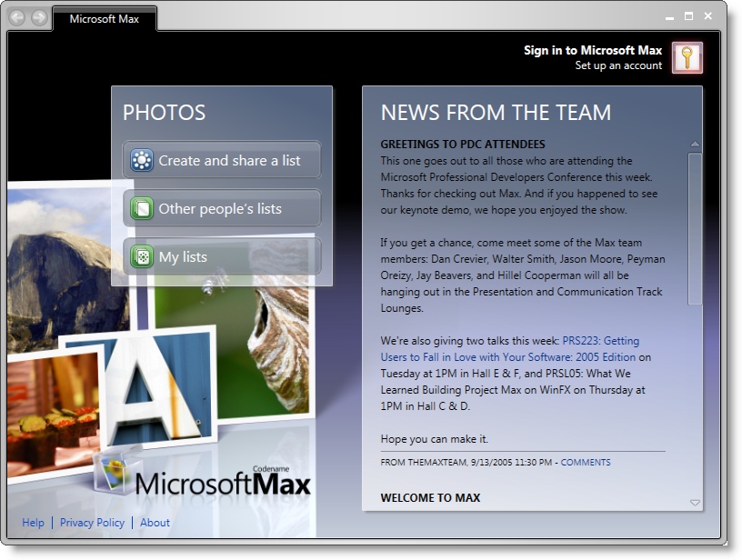Screen dimensions: 742x560
Task: Open the Privacy Policy link
Action: (92, 523)
